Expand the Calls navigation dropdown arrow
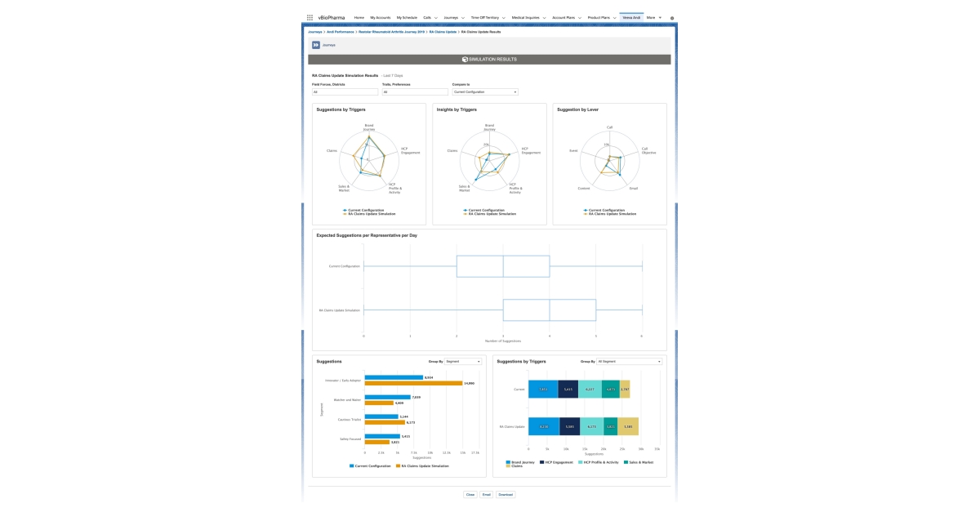Viewport: 980px width, 512px height. click(436, 17)
